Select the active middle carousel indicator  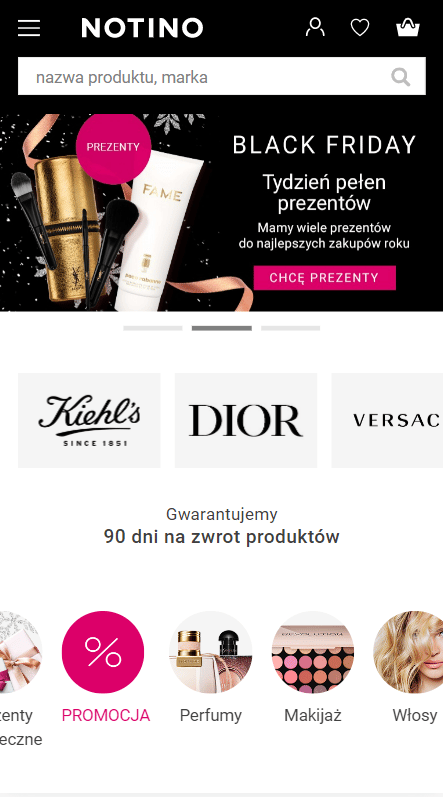(x=222, y=328)
